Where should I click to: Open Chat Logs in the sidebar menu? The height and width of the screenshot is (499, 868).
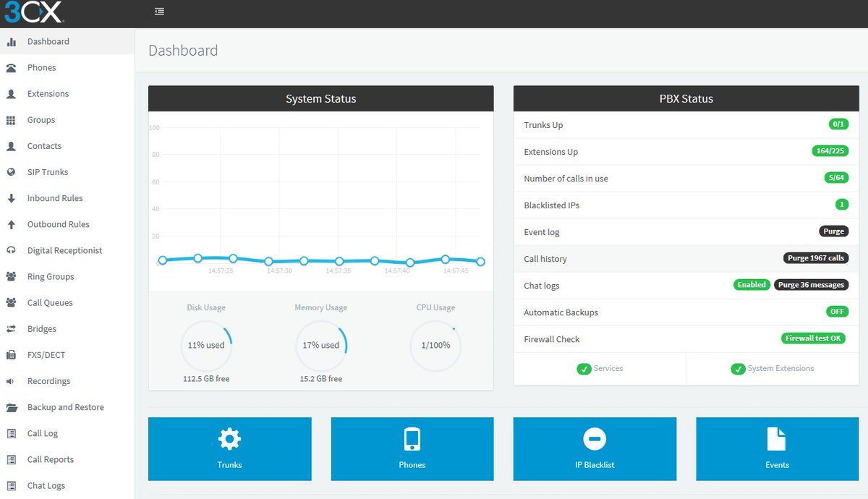pyautogui.click(x=67, y=485)
